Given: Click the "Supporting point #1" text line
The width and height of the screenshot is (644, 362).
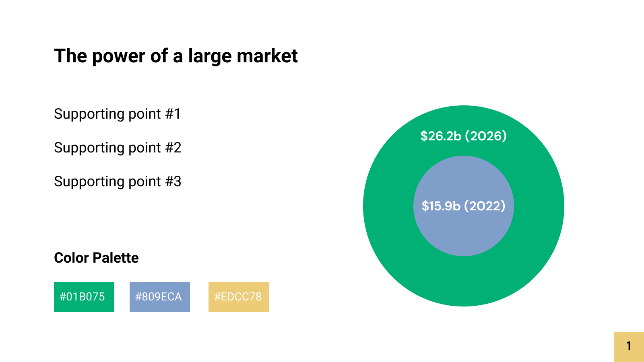Looking at the screenshot, I should point(117,114).
